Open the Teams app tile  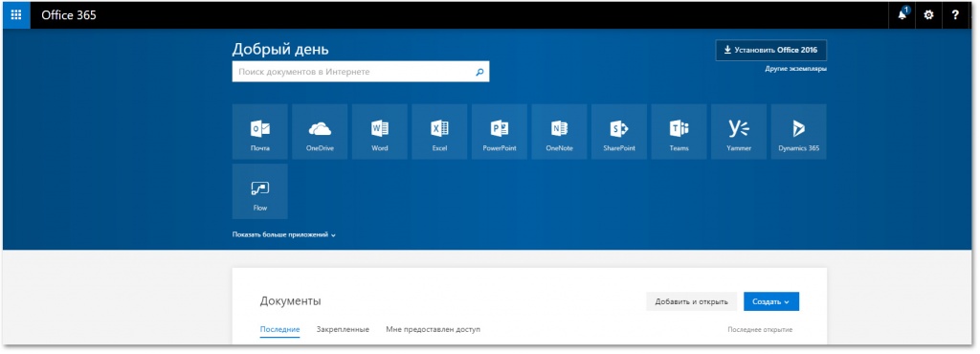(x=679, y=132)
